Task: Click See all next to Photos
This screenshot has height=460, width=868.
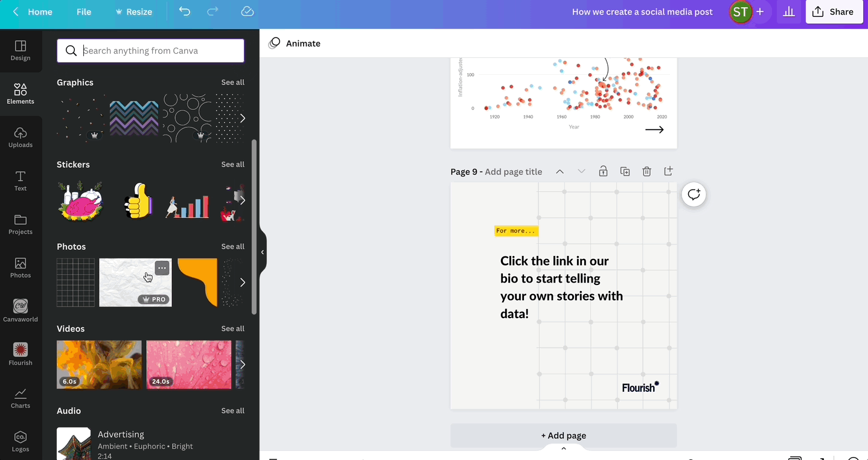Action: point(232,246)
